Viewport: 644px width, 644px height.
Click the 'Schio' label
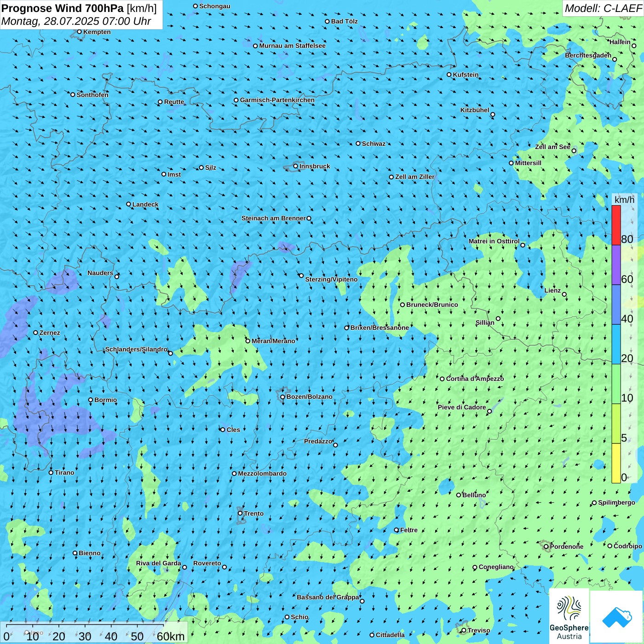pyautogui.click(x=300, y=617)
